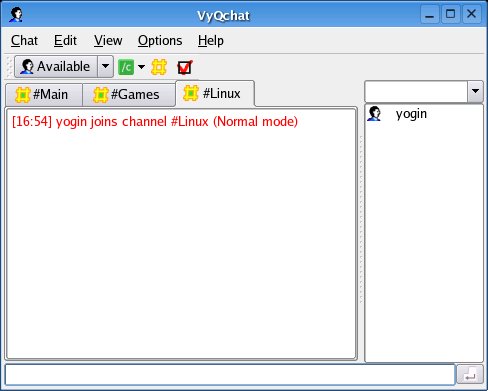This screenshot has width=488, height=391.
Task: Open the /c command dropdown arrow
Action: [x=141, y=67]
